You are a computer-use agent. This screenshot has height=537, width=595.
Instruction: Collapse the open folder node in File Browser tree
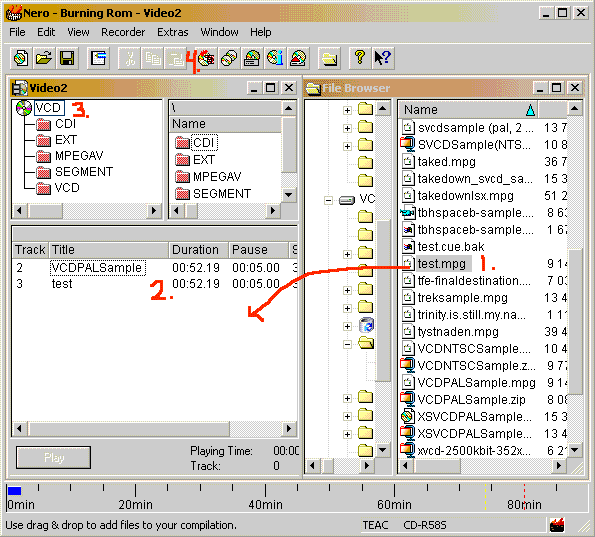coord(347,344)
